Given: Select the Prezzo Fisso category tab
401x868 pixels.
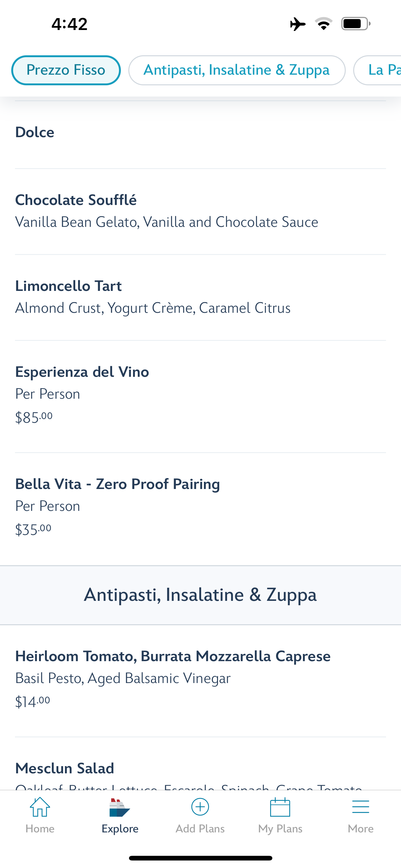Looking at the screenshot, I should pos(66,70).
